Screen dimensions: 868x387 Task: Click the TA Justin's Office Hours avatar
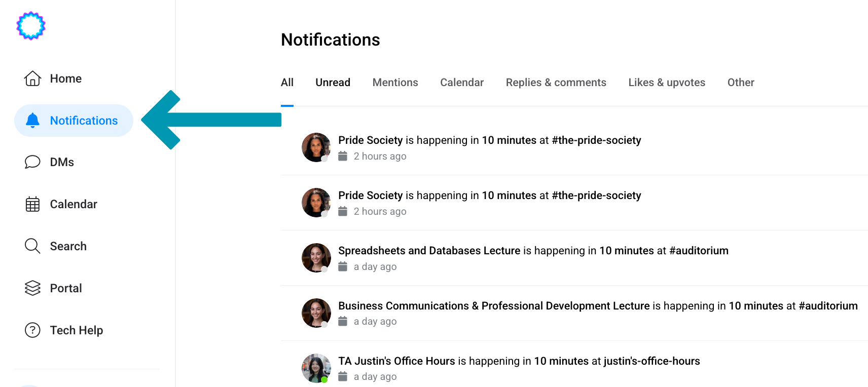coord(316,368)
